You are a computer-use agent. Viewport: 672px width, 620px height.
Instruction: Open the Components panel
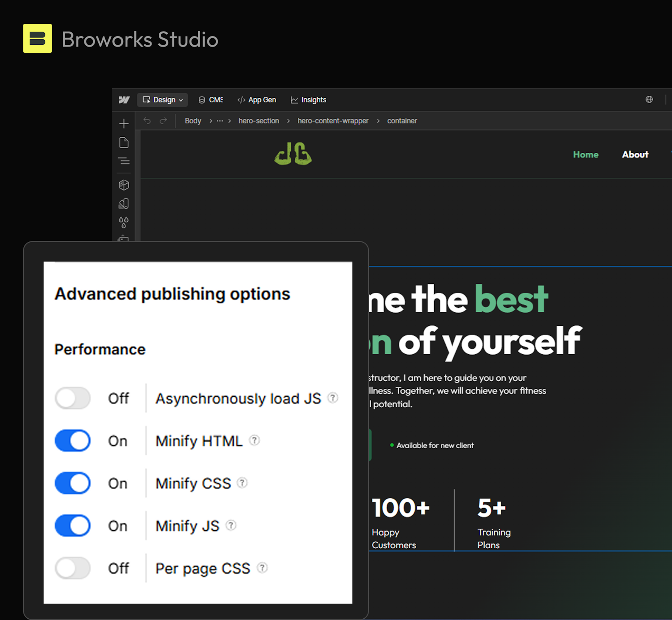coord(124,185)
